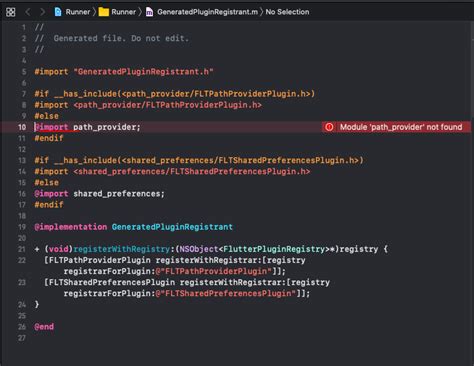
Task: Click the registerWithRegistry method name
Action: [121, 249]
